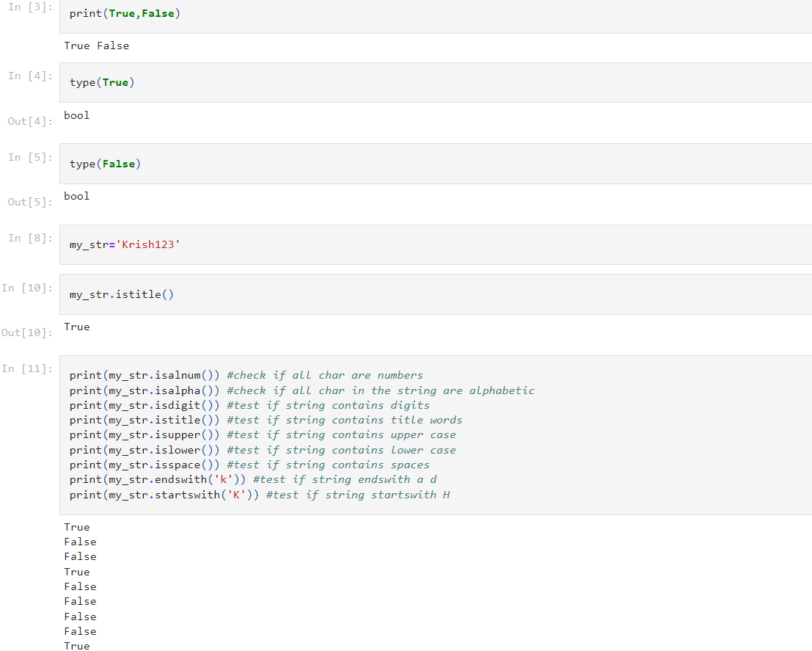This screenshot has height=651, width=812.
Task: Click the Out[10]: prompt label
Action: (27, 332)
